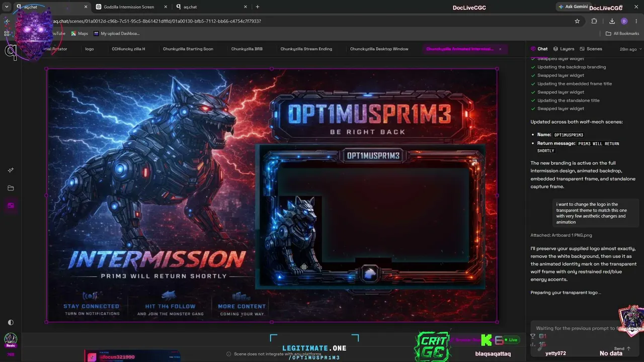This screenshot has width=644, height=362.
Task: Open the Chunkyzilla Stream Ending scene tab
Action: tap(306, 49)
